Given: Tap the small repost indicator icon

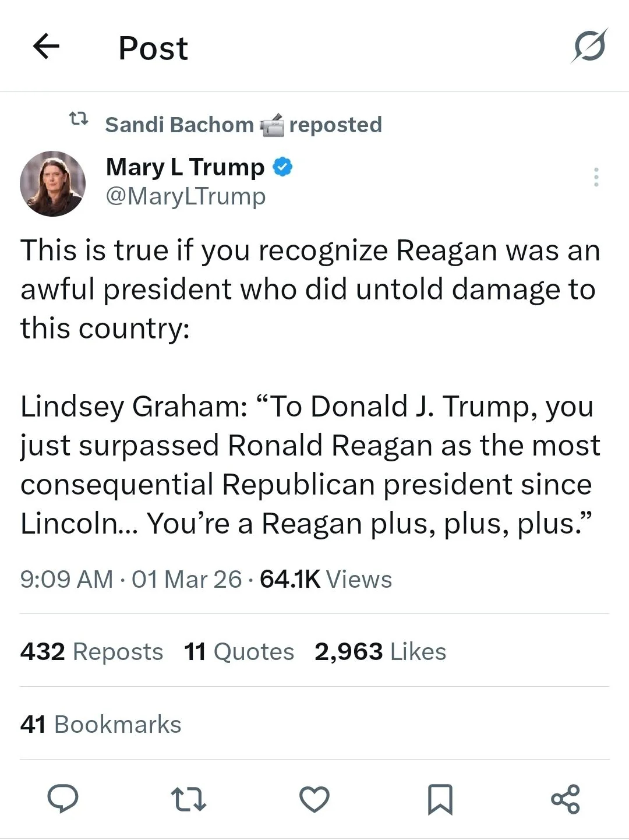Looking at the screenshot, I should tap(79, 119).
